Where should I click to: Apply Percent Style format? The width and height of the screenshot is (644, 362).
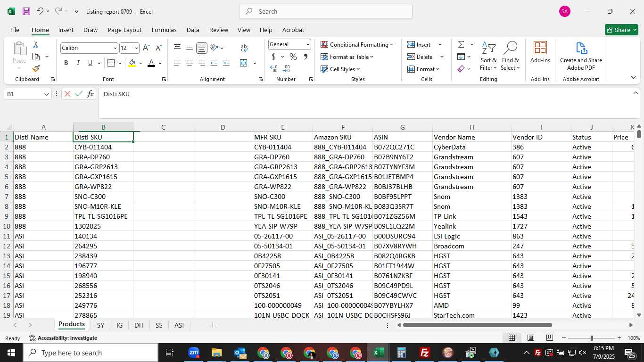click(293, 57)
